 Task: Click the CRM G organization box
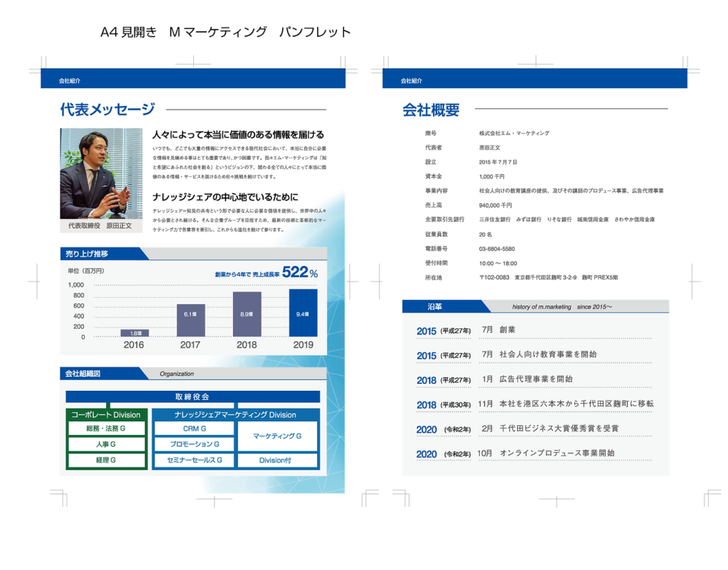click(194, 429)
